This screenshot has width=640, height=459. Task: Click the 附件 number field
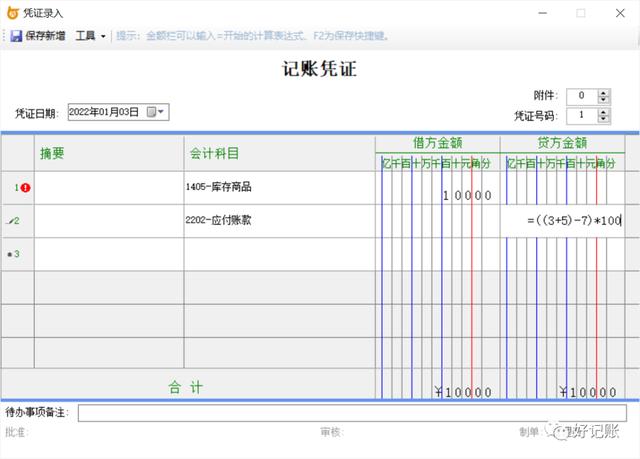[582, 96]
